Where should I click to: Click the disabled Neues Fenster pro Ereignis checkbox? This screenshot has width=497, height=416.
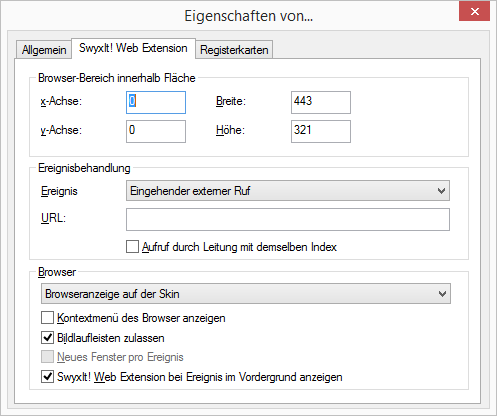coord(47,357)
